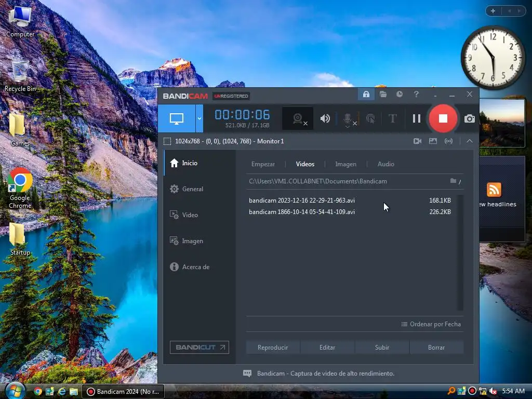
Task: Take a screenshot with the camera icon
Action: (470, 118)
